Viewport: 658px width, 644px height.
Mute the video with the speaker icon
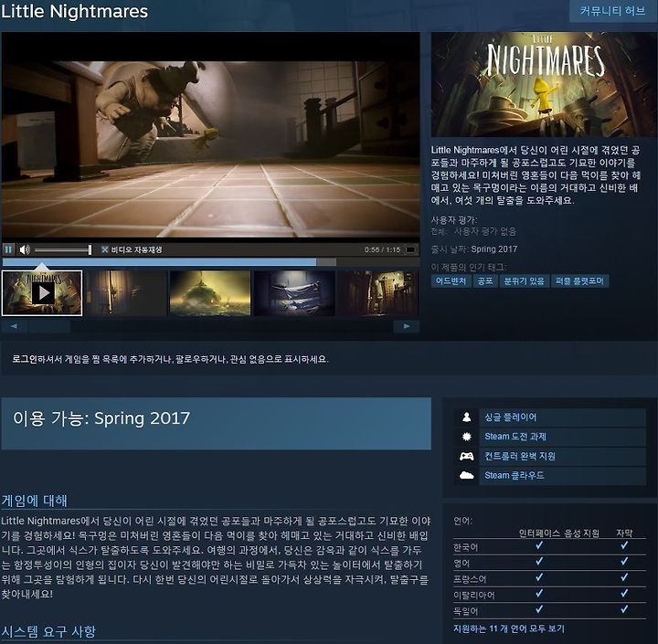25,249
